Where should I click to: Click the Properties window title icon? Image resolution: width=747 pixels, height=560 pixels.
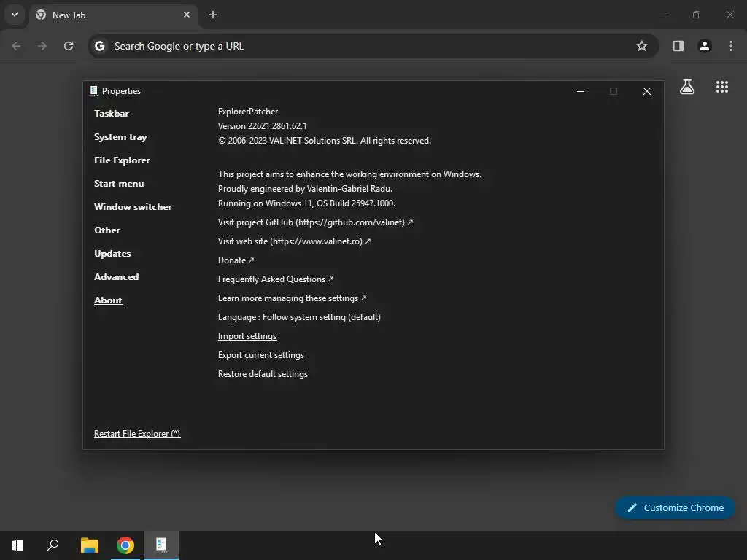pyautogui.click(x=93, y=91)
